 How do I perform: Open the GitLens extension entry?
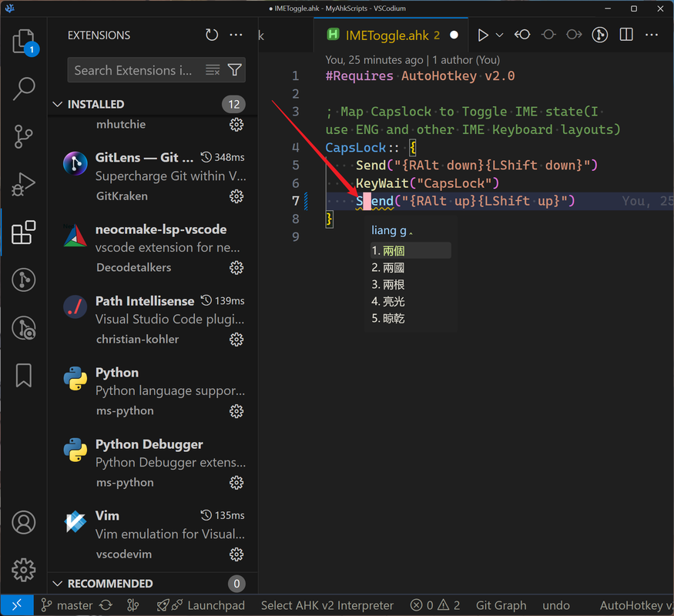[153, 176]
